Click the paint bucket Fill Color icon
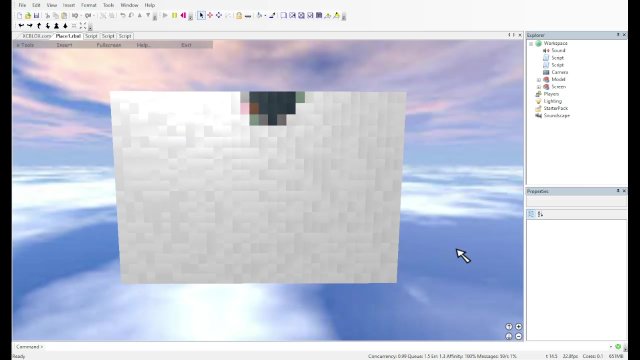 coord(259,16)
